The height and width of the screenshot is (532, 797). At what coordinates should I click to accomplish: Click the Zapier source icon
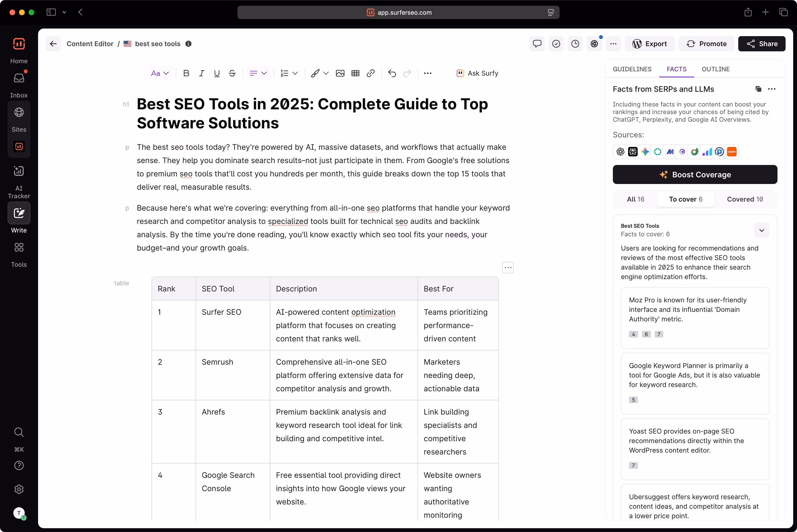(x=732, y=152)
